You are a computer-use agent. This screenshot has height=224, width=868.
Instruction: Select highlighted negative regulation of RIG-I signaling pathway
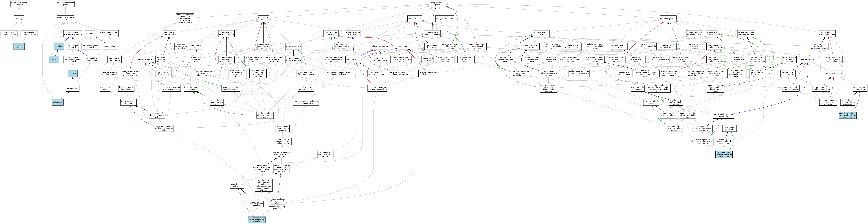[257, 220]
